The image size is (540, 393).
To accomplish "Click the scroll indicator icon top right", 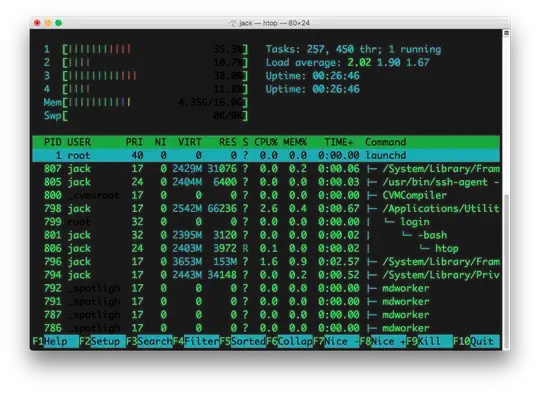I will pyautogui.click(x=506, y=33).
